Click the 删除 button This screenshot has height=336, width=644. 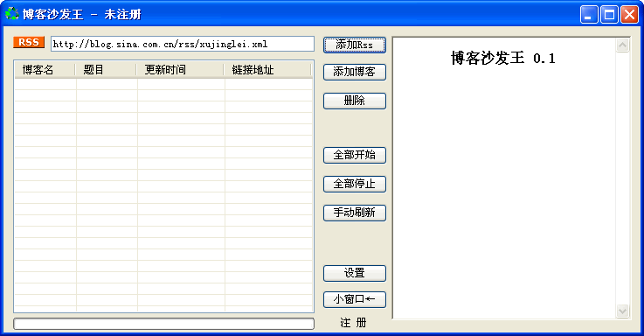tap(355, 101)
